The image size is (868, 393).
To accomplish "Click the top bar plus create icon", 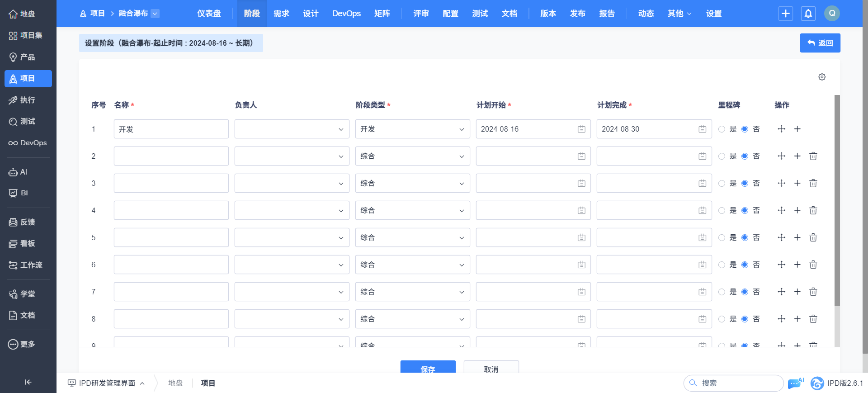I will tap(786, 14).
